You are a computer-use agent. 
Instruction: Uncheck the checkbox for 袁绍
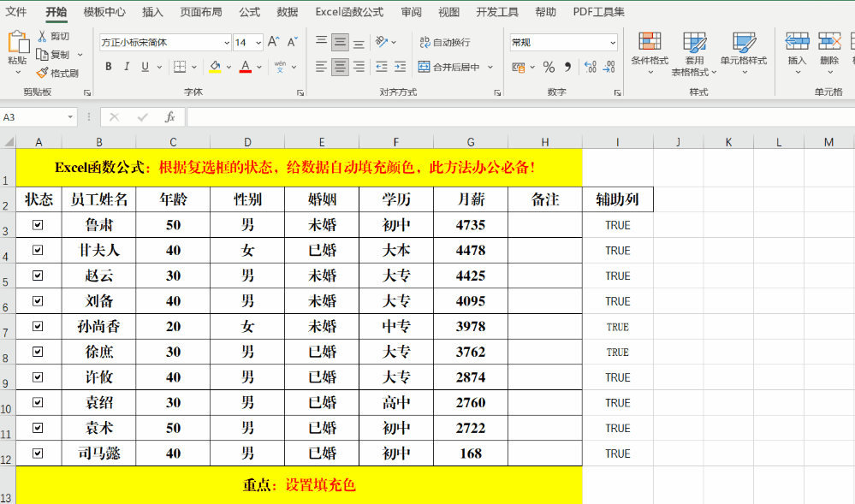tap(38, 402)
